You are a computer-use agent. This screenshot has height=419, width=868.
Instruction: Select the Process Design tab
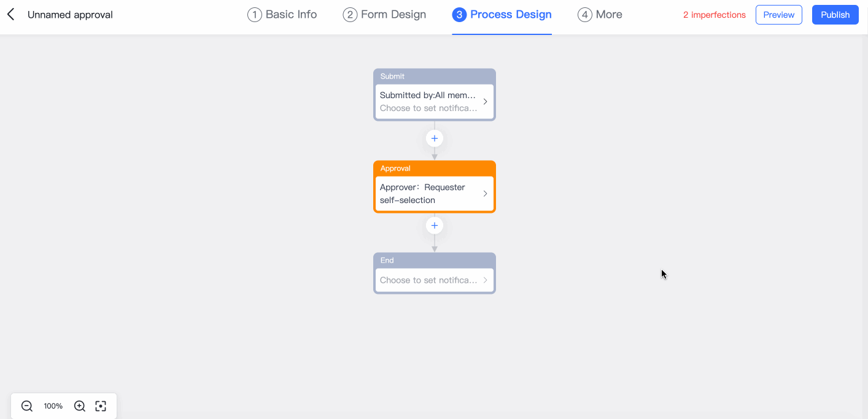pyautogui.click(x=502, y=15)
